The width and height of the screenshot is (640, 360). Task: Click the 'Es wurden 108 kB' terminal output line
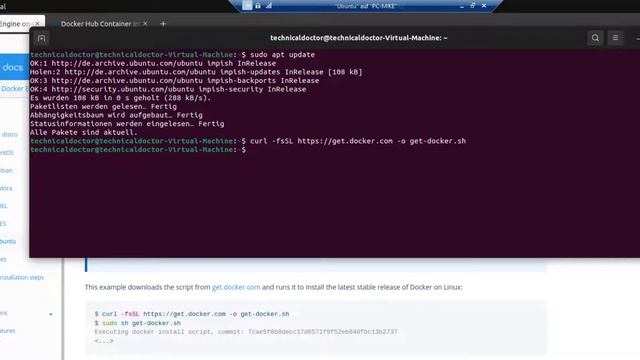(x=120, y=98)
